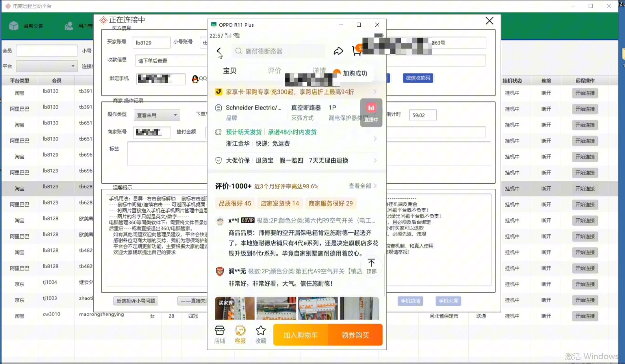Select the 品质很好 45 review tag

coord(235,203)
